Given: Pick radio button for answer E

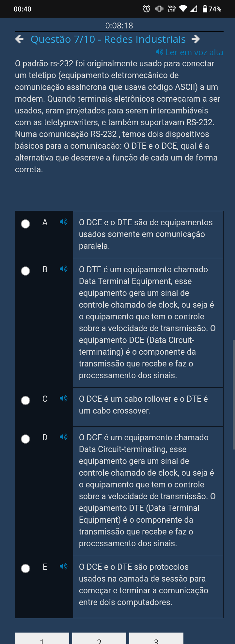Looking at the screenshot, I should click(25, 568).
